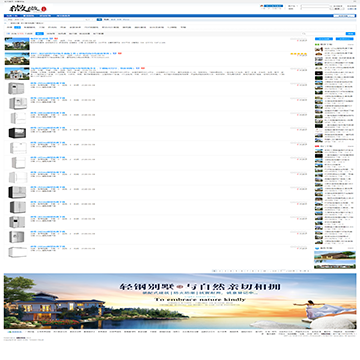The width and height of the screenshot is (360, 360).
Task: Click the red icon beside the second sidebar heading
Action: (x=317, y=146)
